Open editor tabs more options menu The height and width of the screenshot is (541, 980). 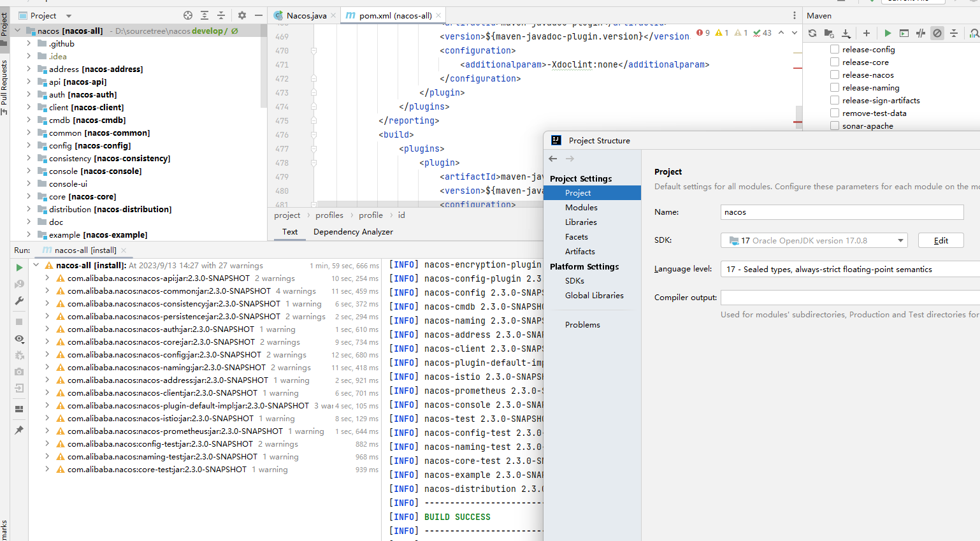[795, 15]
